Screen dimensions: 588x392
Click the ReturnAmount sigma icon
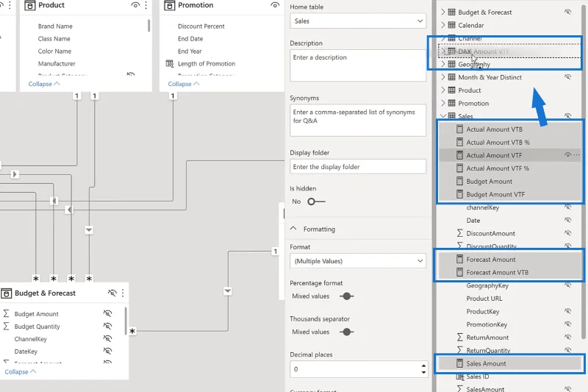[x=460, y=338]
